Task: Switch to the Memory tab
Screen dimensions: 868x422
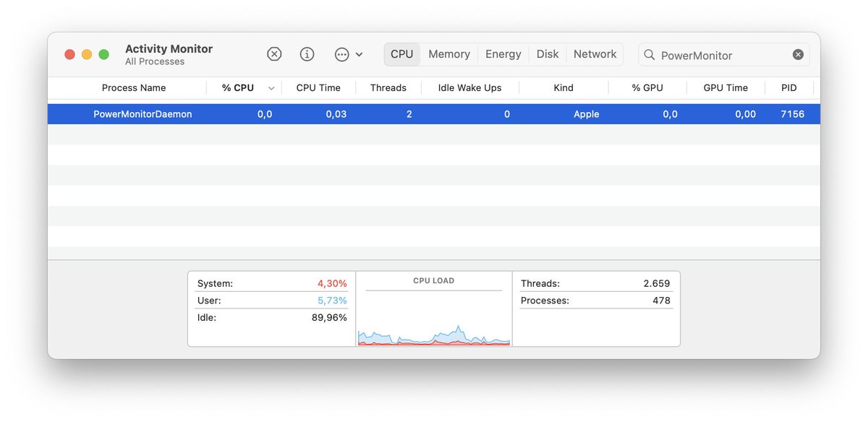Action: click(449, 54)
